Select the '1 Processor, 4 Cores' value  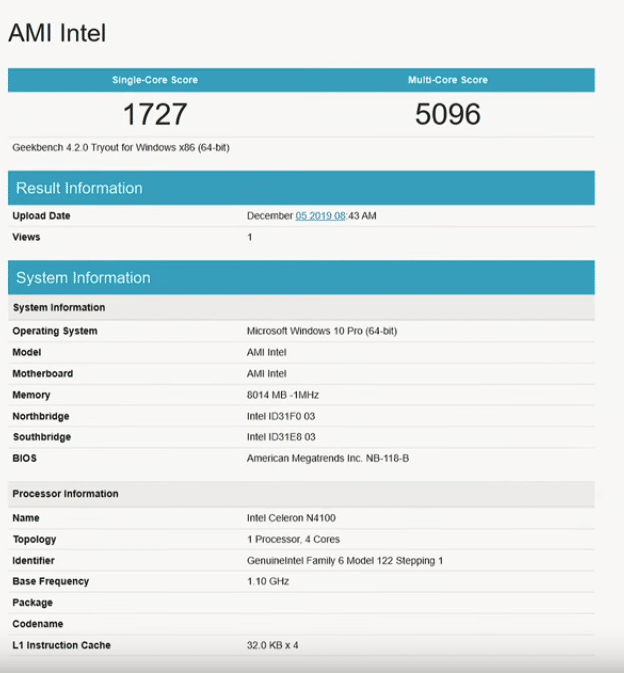[x=293, y=540]
